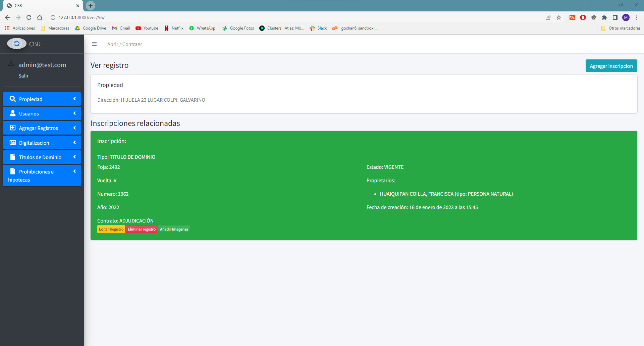Click the Salir logout link
The height and width of the screenshot is (346, 644).
pos(23,76)
